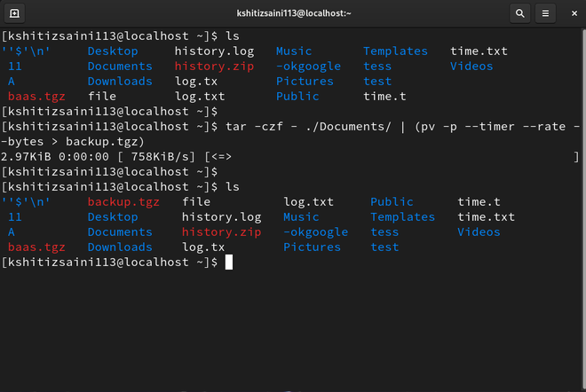586x392 pixels.
Task: Click Desktop directory in the second ls output
Action: pos(113,217)
